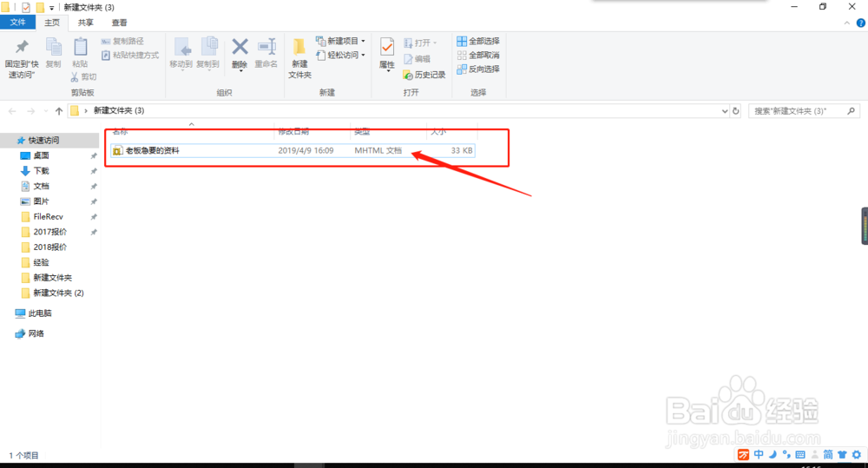Open the Delete dropdown arrow
The width and height of the screenshot is (868, 468).
pos(240,71)
